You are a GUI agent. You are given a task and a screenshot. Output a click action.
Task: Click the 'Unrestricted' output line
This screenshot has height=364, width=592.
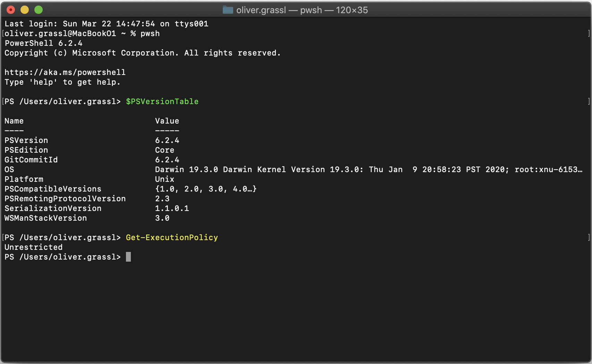coord(34,247)
